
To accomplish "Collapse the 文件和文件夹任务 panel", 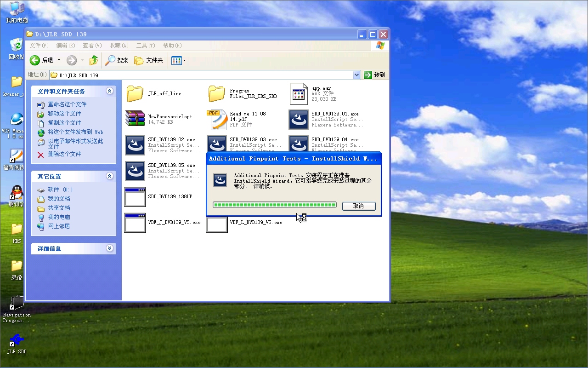I will tap(109, 91).
